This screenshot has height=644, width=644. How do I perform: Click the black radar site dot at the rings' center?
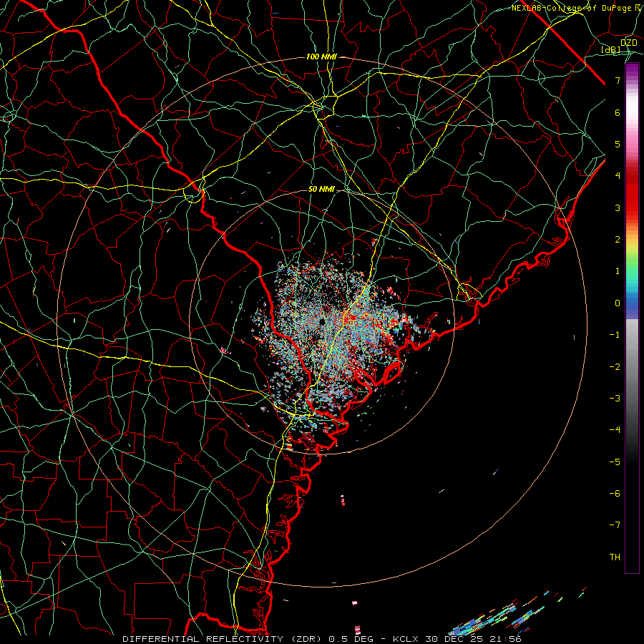coord(322,321)
